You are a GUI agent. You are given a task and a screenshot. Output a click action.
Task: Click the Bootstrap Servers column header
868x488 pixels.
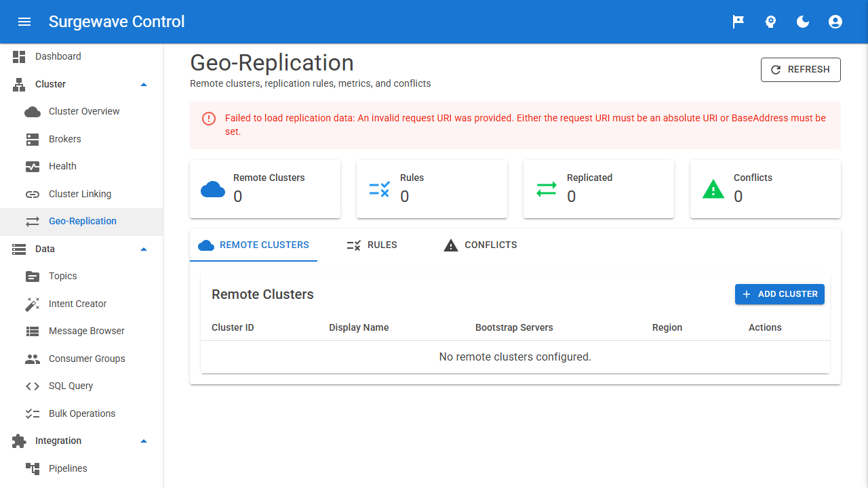coord(514,327)
